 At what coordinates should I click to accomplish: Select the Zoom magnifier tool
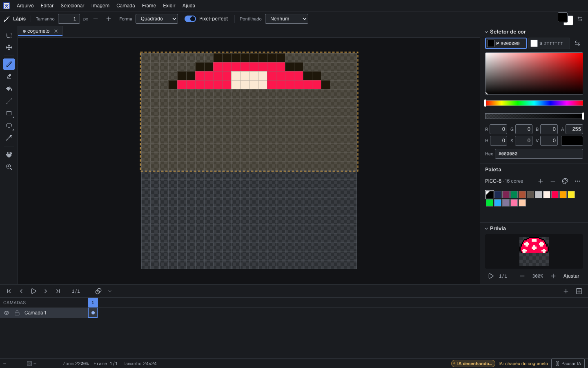[9, 167]
